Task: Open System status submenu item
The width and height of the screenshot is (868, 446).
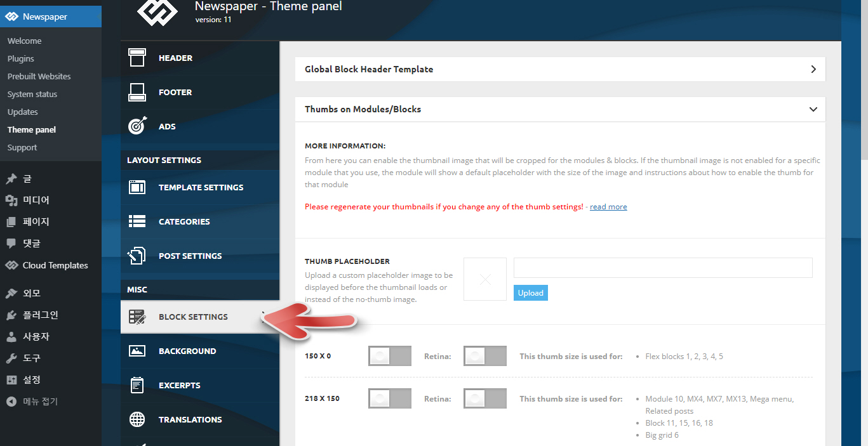Action: 32,94
